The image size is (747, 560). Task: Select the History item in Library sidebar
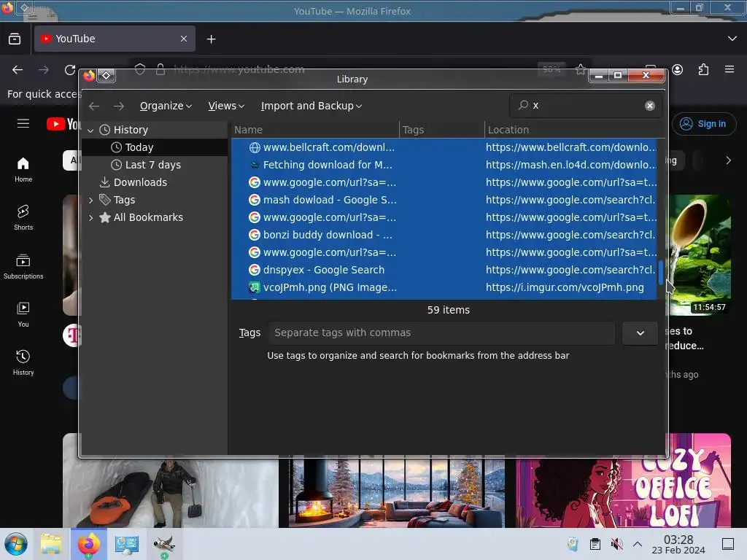(155, 130)
